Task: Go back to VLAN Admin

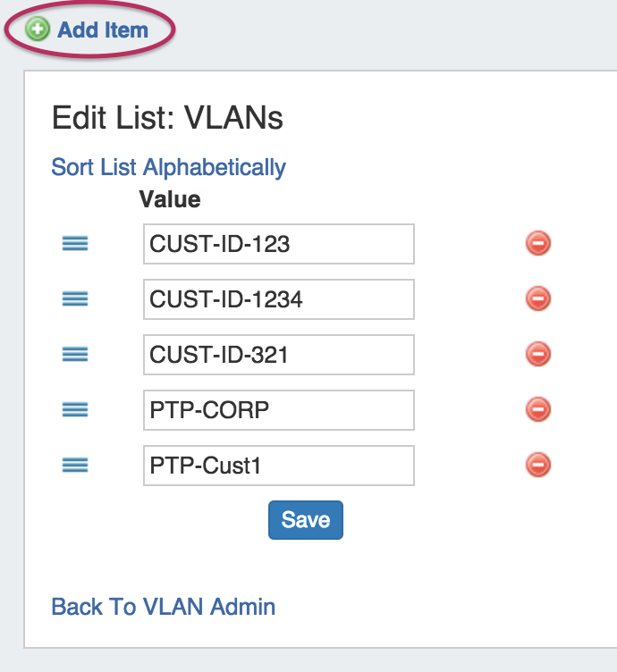Action: (x=164, y=607)
